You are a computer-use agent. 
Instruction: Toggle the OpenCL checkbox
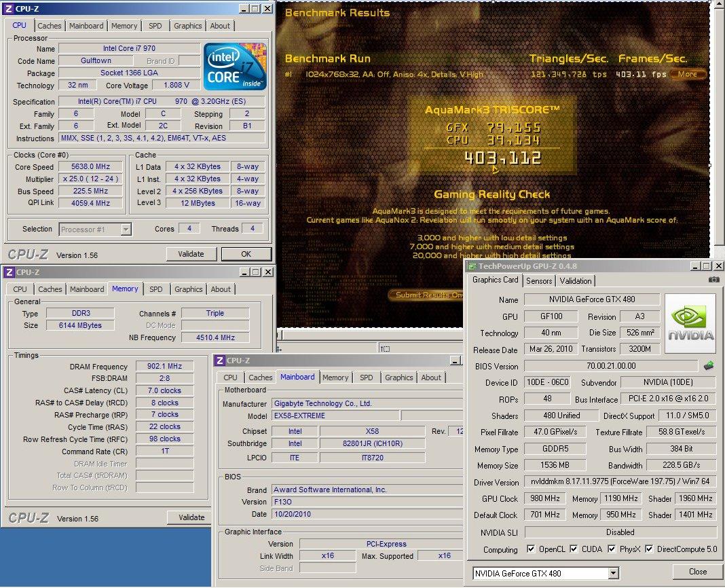click(531, 549)
